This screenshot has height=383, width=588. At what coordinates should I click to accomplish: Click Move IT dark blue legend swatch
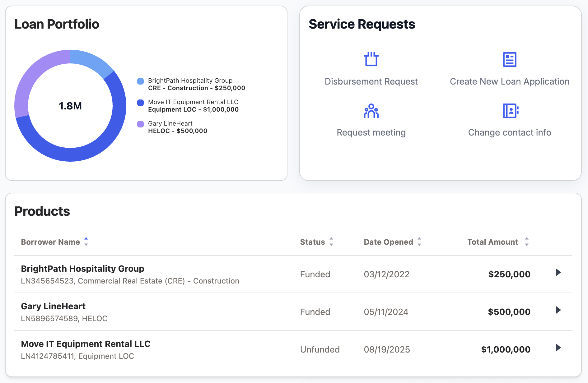click(141, 103)
